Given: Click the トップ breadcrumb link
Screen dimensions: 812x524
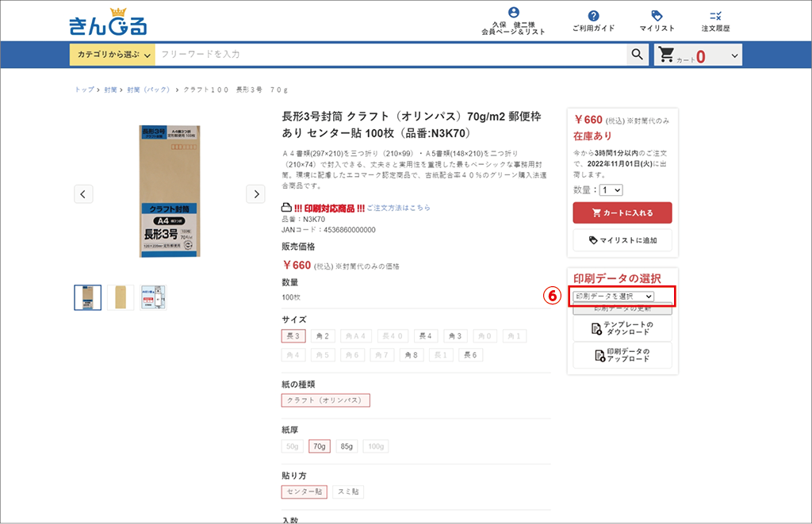Looking at the screenshot, I should [x=84, y=90].
